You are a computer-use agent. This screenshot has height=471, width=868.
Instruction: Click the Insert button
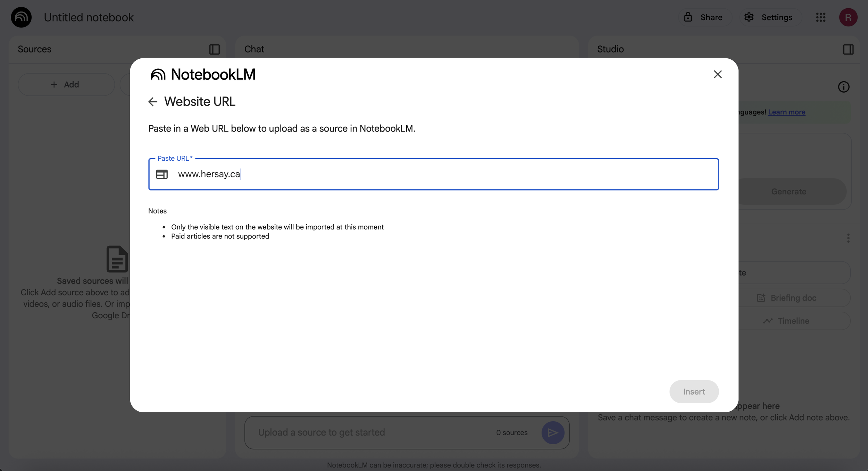(x=694, y=392)
